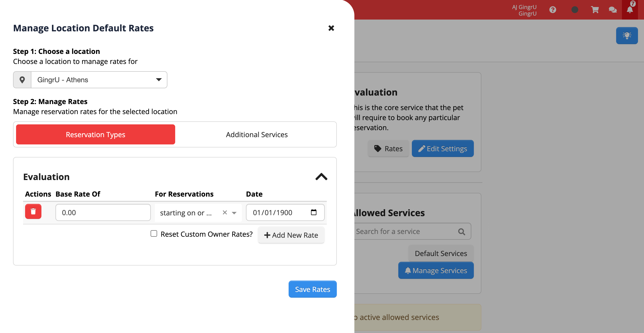Click Add New Rate button
Viewport: 644px width, 333px height.
[x=291, y=235]
